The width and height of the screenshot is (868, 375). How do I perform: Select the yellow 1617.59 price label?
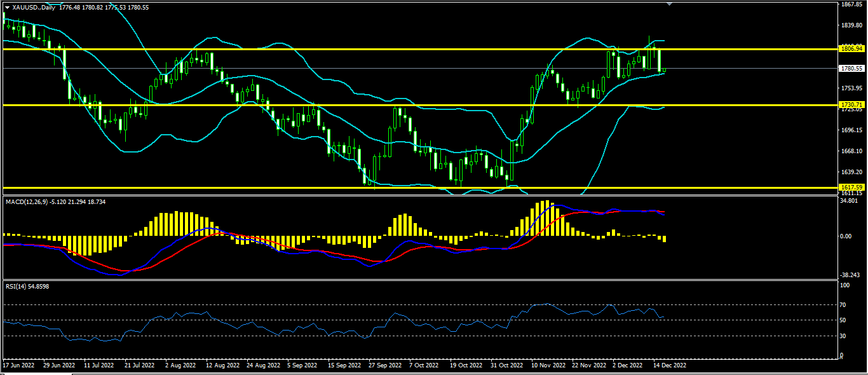click(x=851, y=187)
